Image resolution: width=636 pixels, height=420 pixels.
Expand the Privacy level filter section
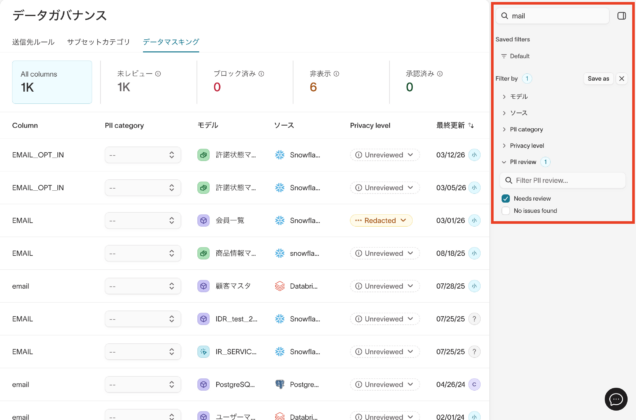pyautogui.click(x=525, y=145)
